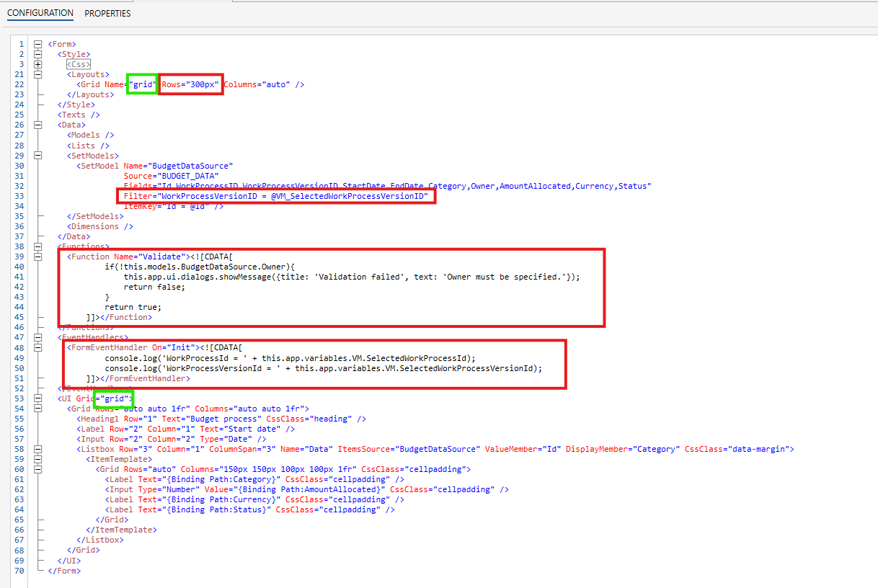Collapse the UI element on line 53
Viewport: 878px width, 588px height.
pyautogui.click(x=38, y=398)
